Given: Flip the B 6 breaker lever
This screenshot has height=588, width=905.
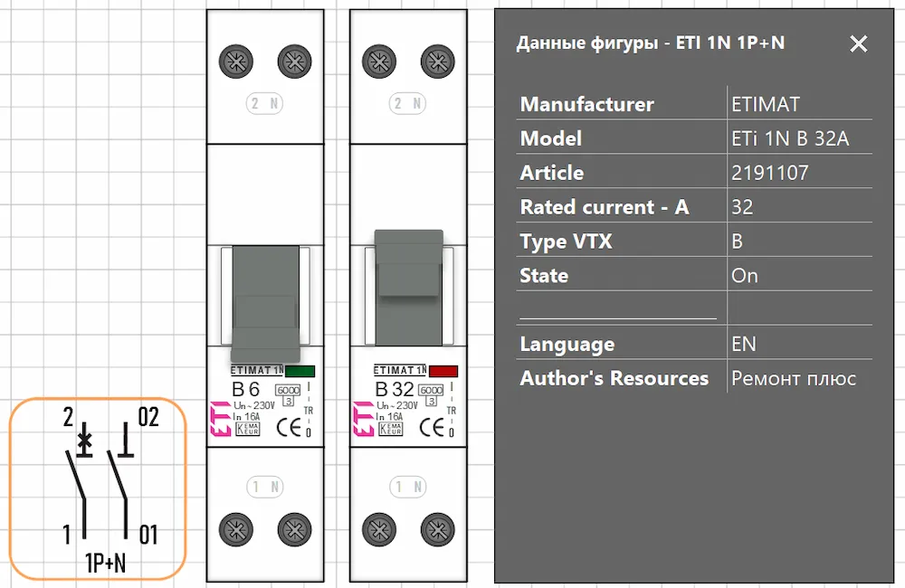Looking at the screenshot, I should coord(265,304).
